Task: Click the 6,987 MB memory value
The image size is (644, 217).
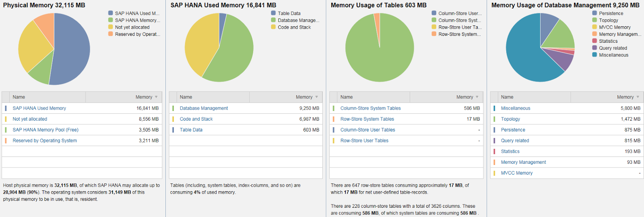Action: coord(309,119)
